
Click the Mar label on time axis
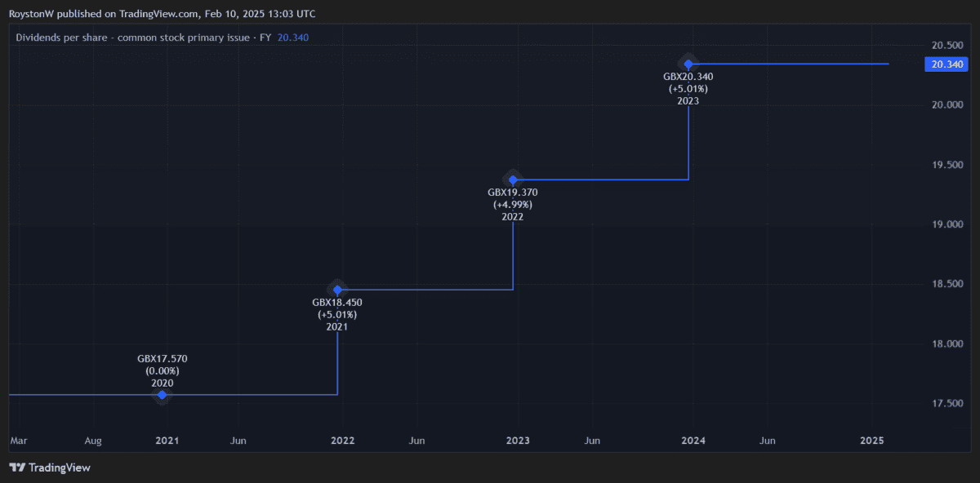pos(18,441)
